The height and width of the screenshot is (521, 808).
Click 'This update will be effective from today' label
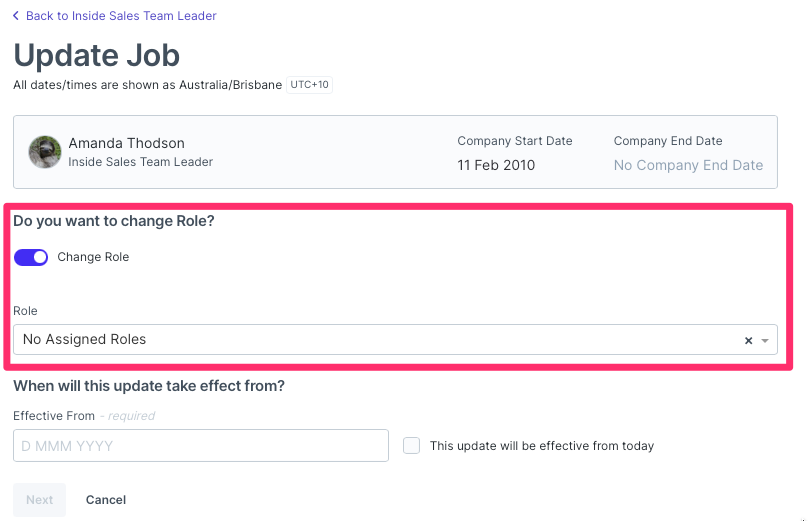(x=542, y=446)
